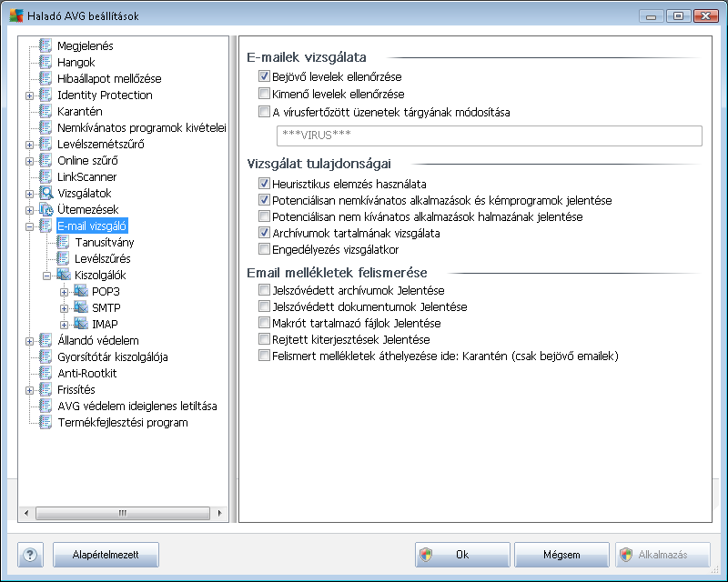The image size is (728, 582).
Task: Click the AVG védelem ideiglenes letiltása icon
Action: click(45, 406)
